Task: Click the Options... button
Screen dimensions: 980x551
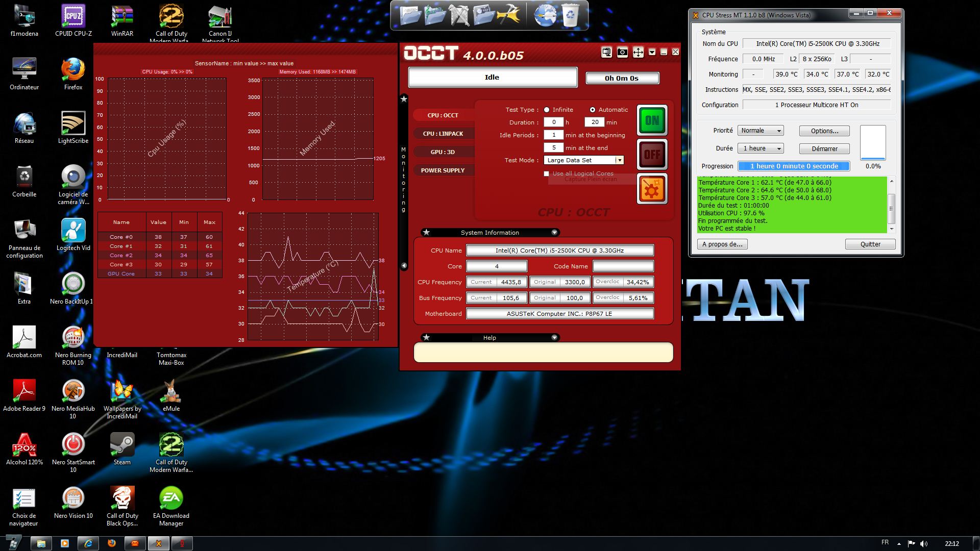Action: (824, 131)
